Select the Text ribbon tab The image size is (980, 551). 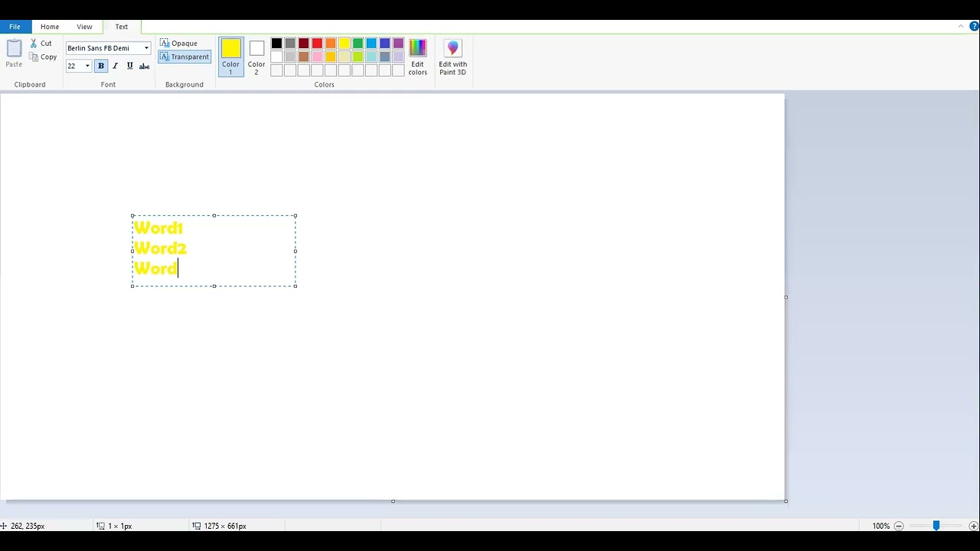pos(122,27)
